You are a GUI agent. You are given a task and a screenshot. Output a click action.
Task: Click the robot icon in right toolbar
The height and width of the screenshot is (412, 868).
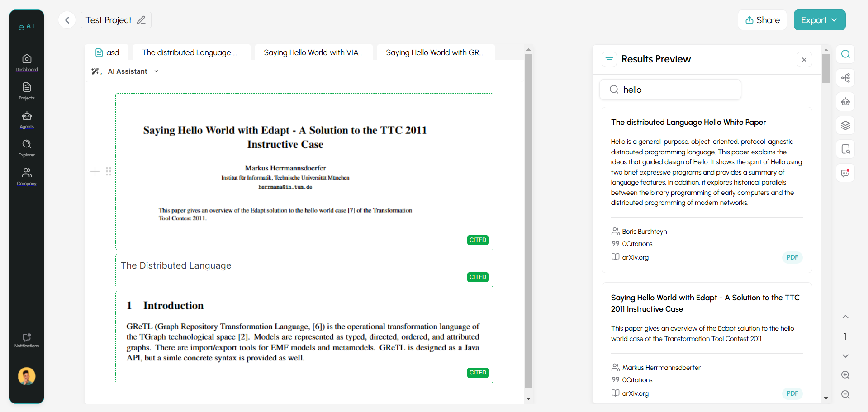click(845, 102)
